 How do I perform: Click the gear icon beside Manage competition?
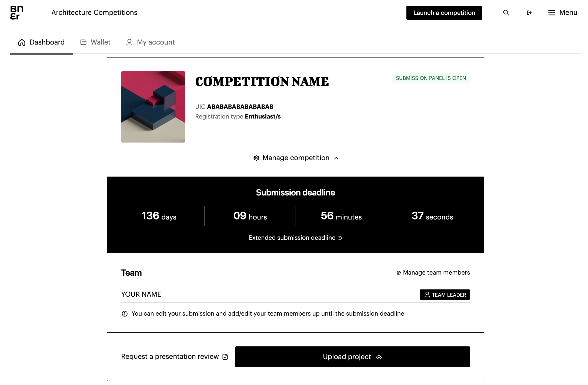[x=256, y=158]
